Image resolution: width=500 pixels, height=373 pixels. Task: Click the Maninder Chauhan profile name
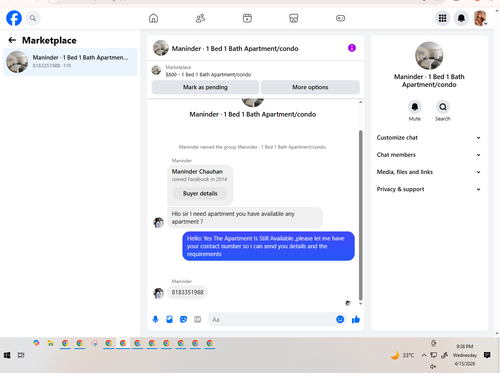point(197,171)
